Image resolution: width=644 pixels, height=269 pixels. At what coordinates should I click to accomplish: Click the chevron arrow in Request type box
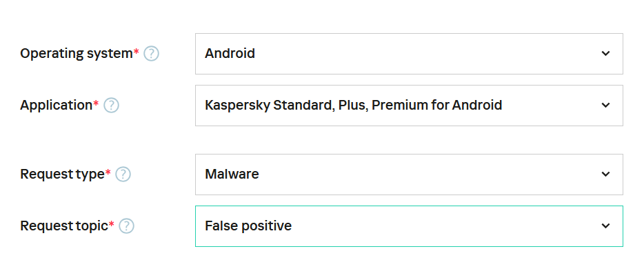pos(605,174)
